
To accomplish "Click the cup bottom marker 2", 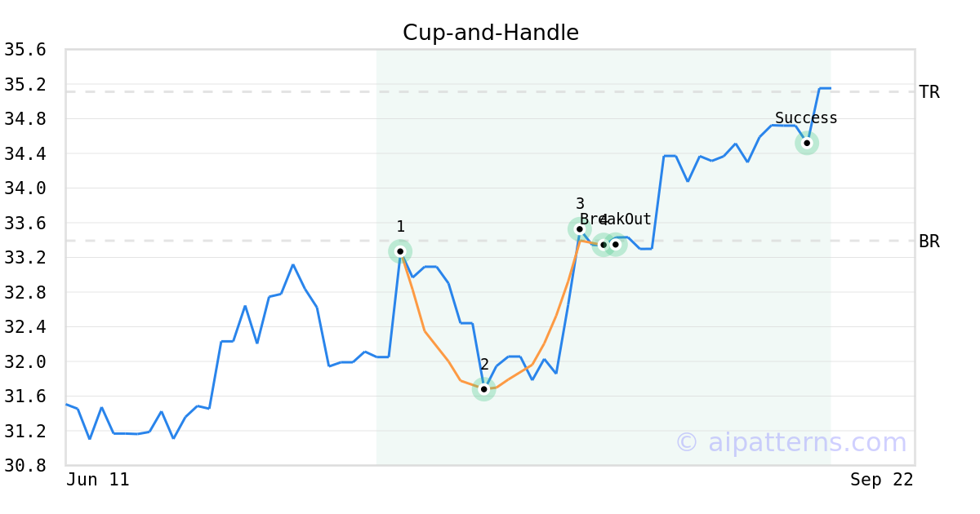I will [484, 389].
